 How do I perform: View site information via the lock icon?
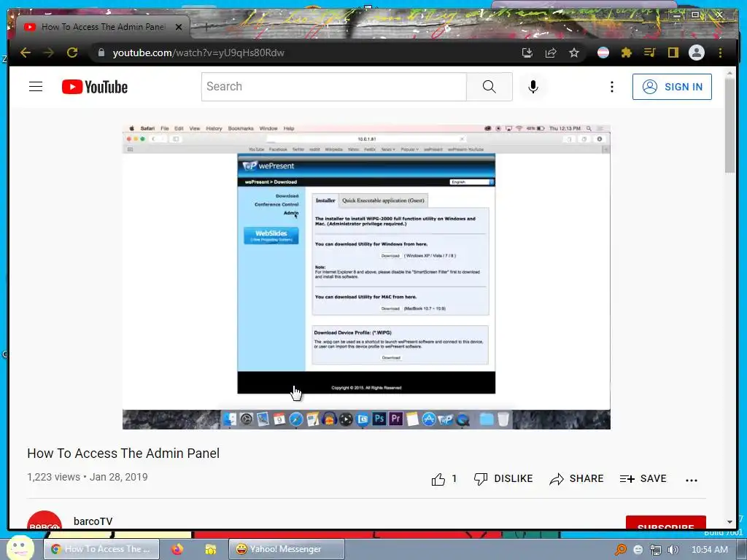point(101,52)
